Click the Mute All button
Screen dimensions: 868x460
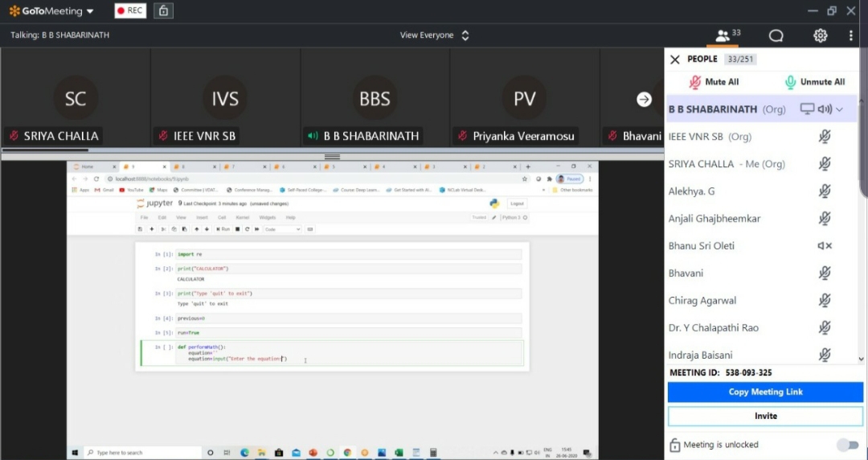[714, 82]
